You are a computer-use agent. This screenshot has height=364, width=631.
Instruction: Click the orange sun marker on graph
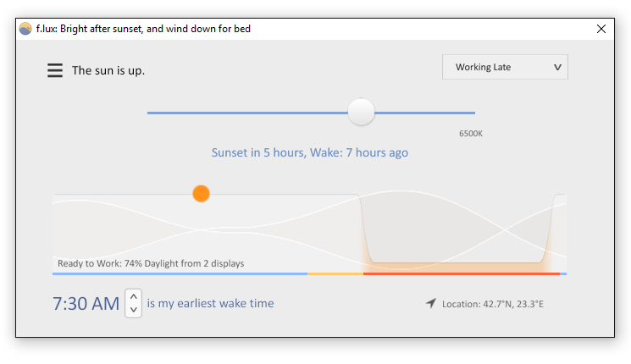[202, 194]
